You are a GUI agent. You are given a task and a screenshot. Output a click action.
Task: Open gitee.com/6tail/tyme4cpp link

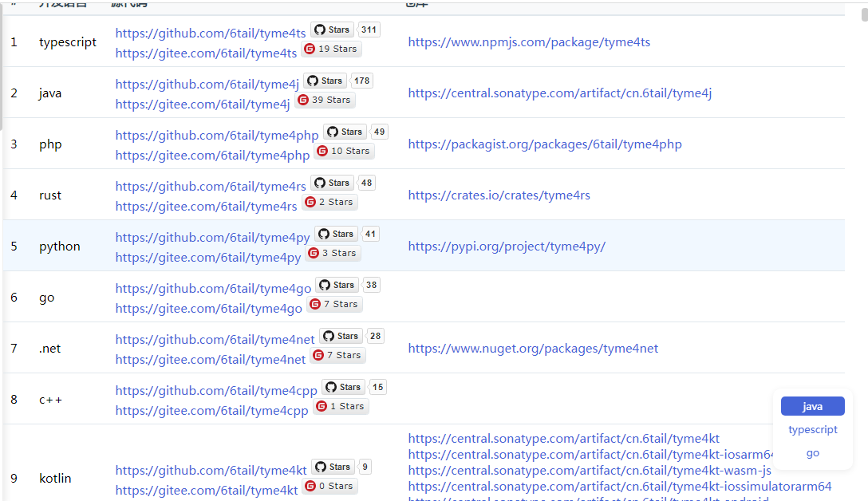(211, 410)
